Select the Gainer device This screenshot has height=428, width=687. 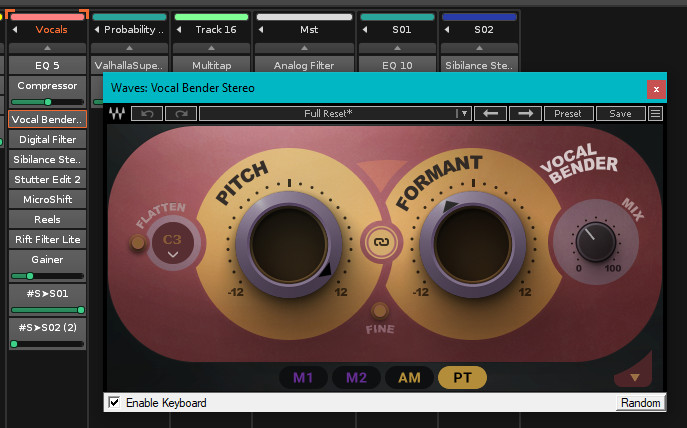(x=47, y=260)
